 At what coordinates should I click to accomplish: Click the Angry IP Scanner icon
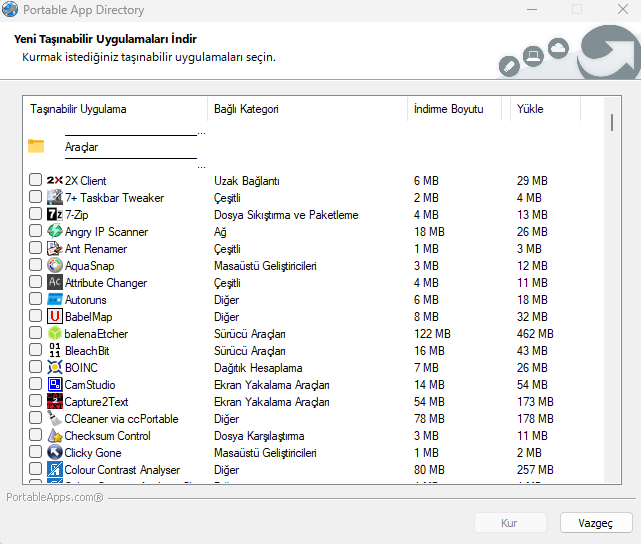(x=54, y=231)
